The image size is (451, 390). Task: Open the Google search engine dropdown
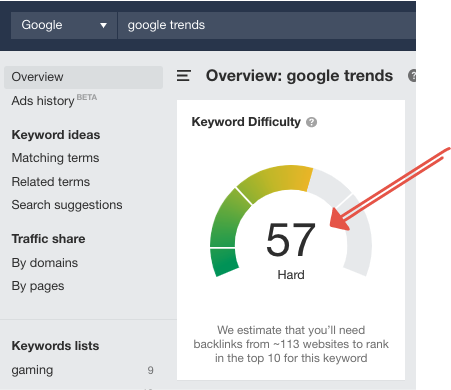(64, 25)
